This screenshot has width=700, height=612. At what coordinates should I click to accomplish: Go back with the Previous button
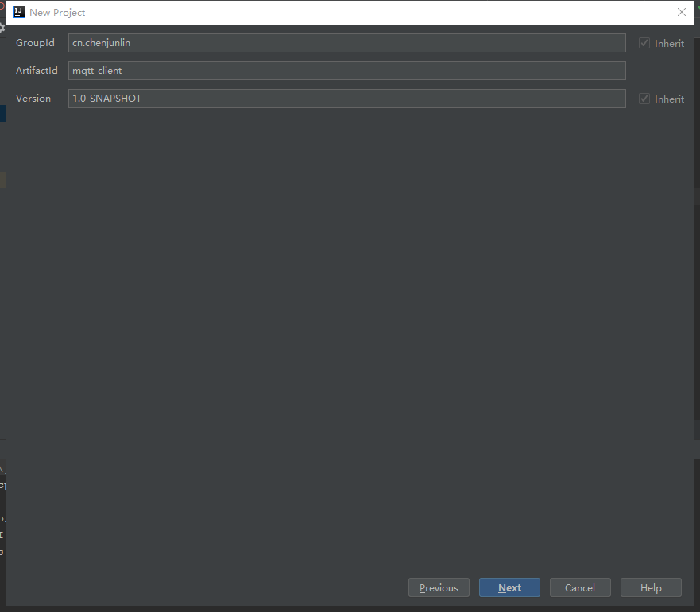439,587
